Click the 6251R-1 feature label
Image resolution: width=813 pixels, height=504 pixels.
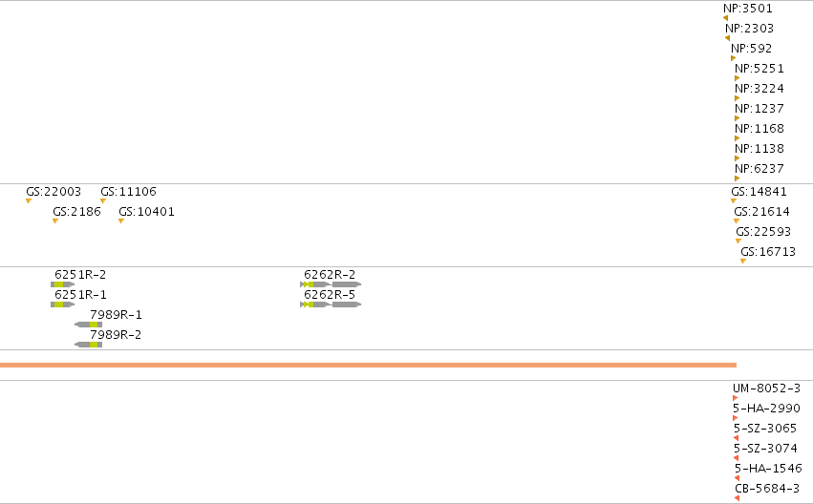pos(80,295)
